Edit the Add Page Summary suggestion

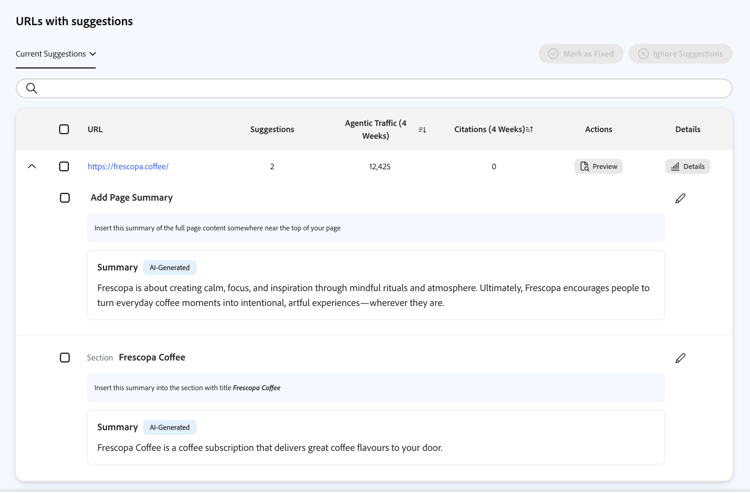click(680, 198)
